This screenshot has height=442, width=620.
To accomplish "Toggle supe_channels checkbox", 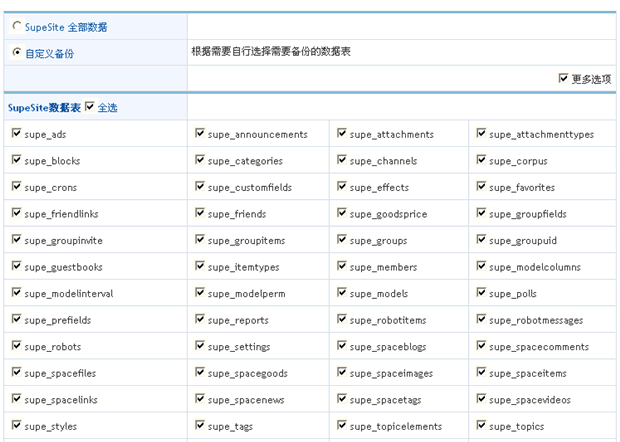I will click(x=342, y=159).
